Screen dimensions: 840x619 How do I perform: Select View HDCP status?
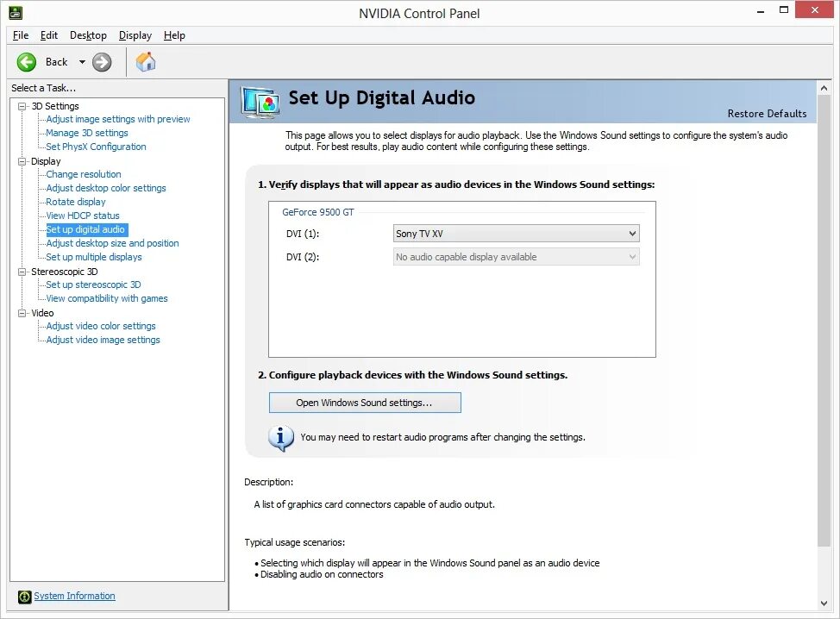[x=83, y=216]
